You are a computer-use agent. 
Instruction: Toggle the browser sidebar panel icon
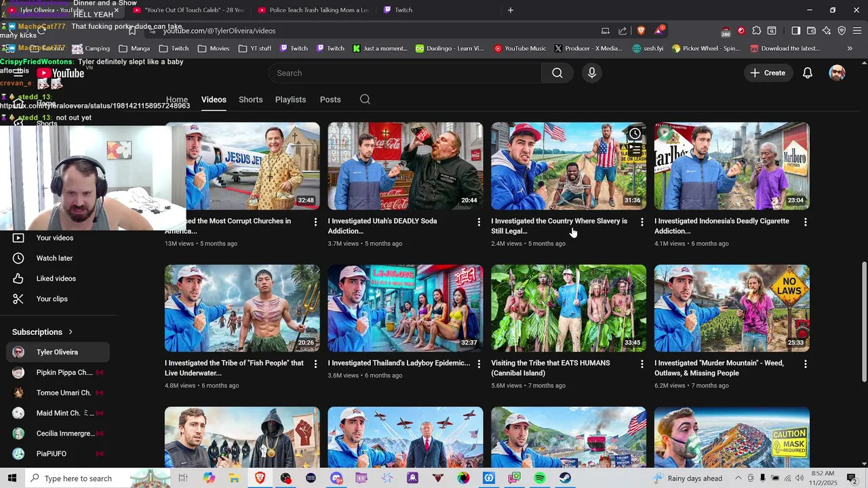[x=796, y=30]
